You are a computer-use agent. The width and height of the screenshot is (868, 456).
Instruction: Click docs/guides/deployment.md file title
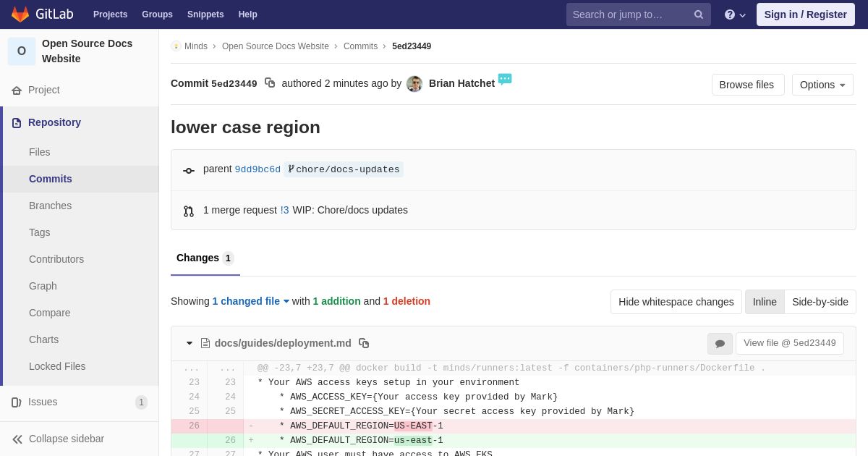tap(283, 343)
